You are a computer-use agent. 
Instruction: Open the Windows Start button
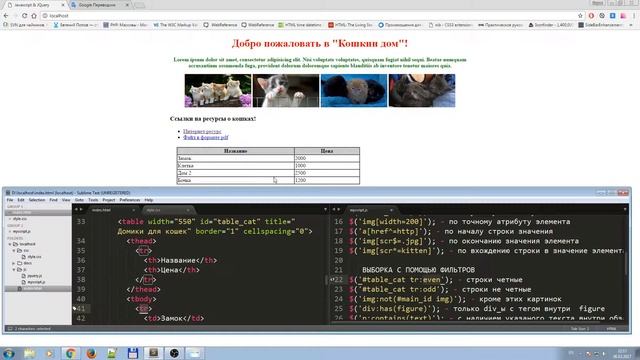[9, 353]
